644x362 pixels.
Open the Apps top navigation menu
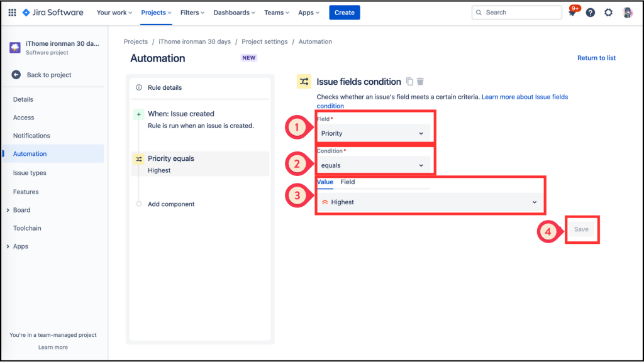(x=308, y=13)
